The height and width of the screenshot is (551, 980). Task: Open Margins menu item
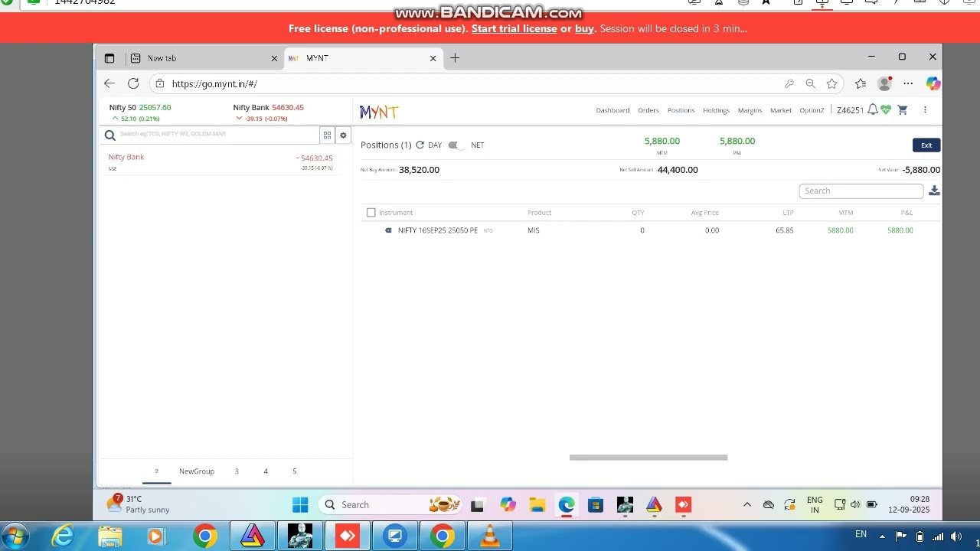click(x=750, y=110)
